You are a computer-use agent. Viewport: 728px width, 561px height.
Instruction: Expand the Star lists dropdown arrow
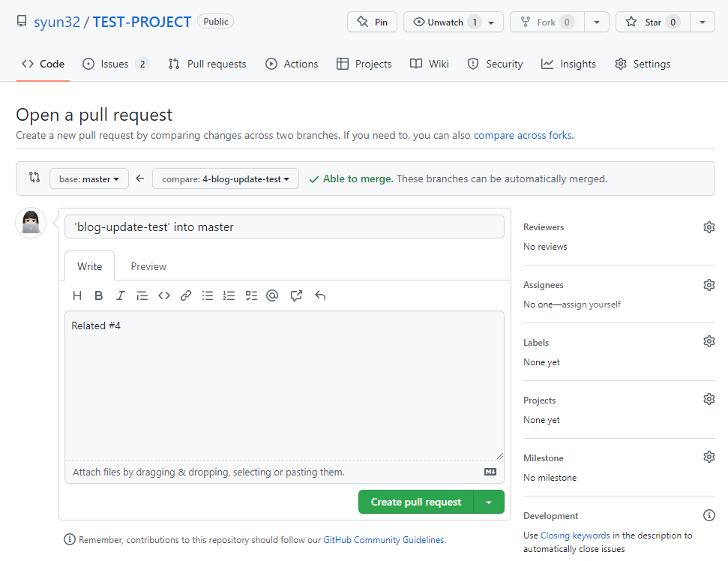(x=703, y=22)
